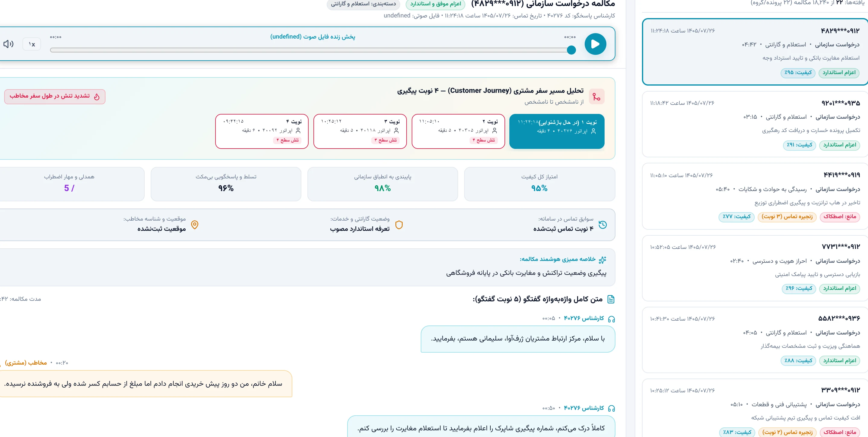Click the operator person icon in turn 4 card
This screenshot has height=437, width=868.
[298, 130]
